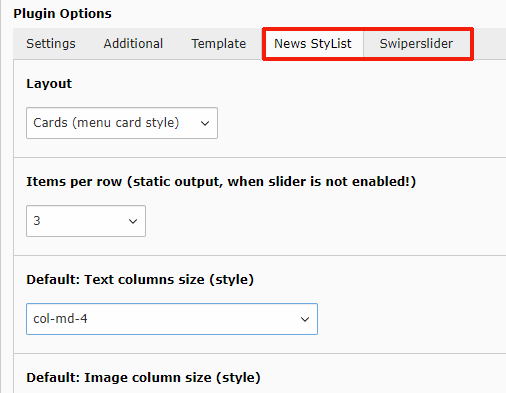Click the Layout field label
Viewport: 506px width, 393px height.
pyautogui.click(x=49, y=84)
